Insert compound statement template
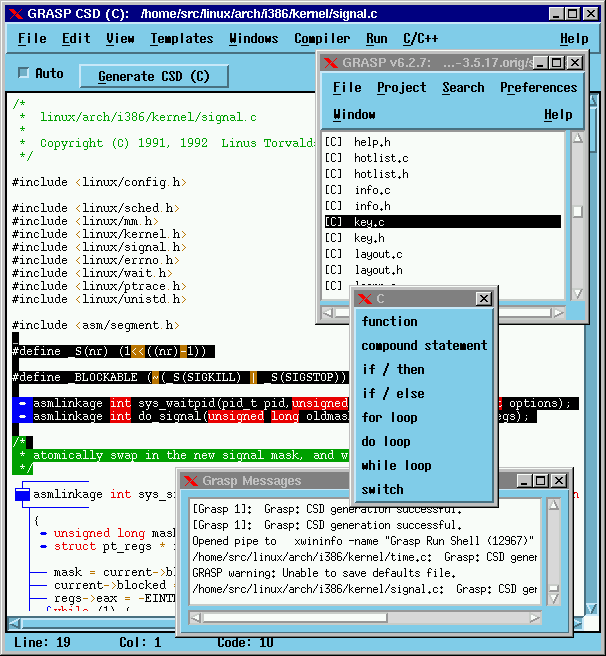 click(424, 346)
